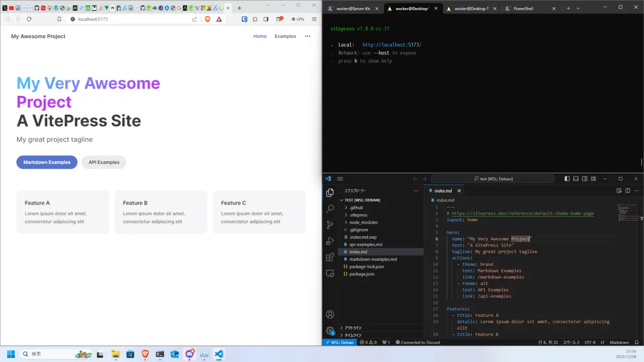The width and height of the screenshot is (644, 362).
Task: Bookmark page via Brave bookmark icon
Action: [x=59, y=19]
